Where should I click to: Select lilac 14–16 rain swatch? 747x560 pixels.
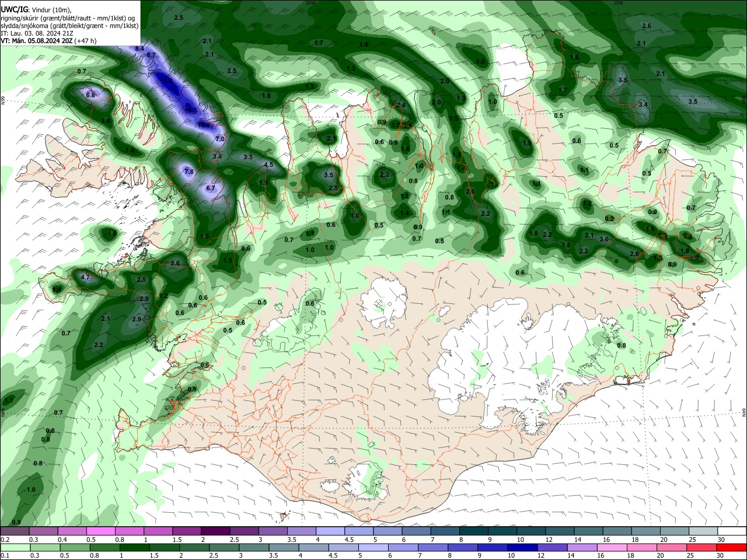(x=582, y=547)
